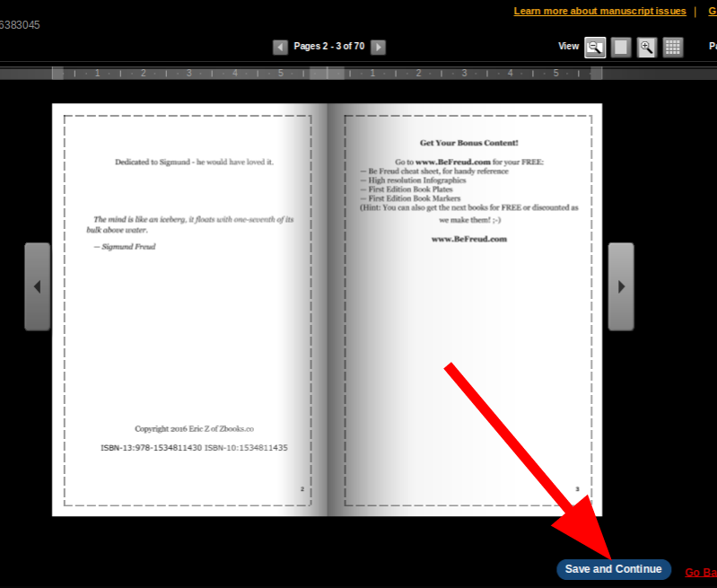Click 'Be Freud cheat sheet' list item
717x588 pixels.
[x=434, y=171]
